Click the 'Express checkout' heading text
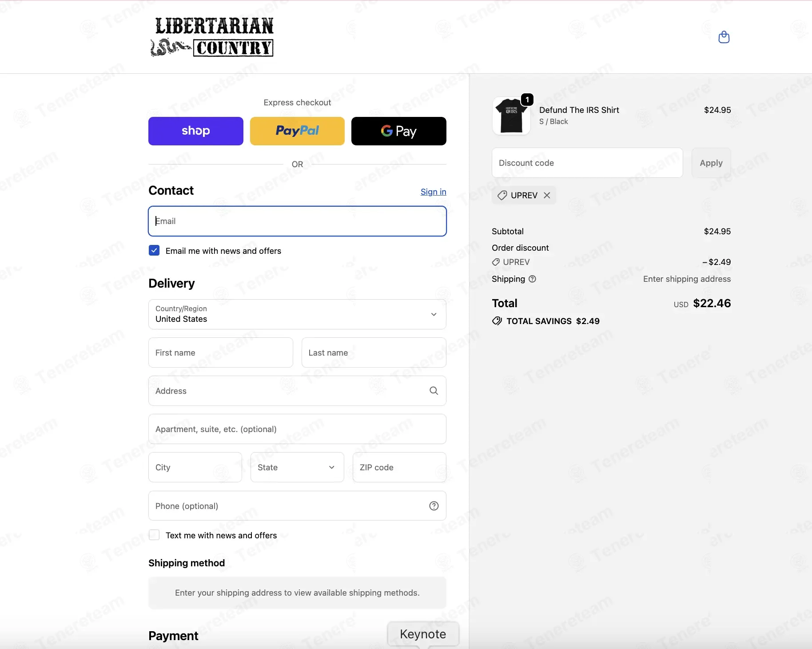This screenshot has height=649, width=812. 297,102
